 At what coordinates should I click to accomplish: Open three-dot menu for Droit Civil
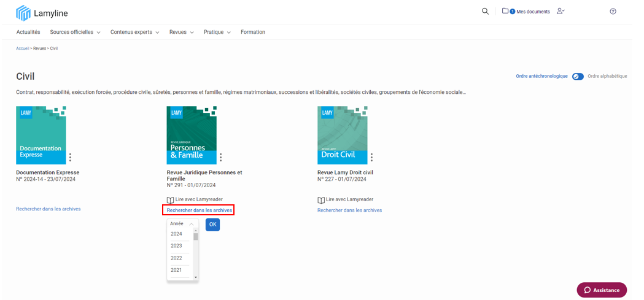coord(371,158)
